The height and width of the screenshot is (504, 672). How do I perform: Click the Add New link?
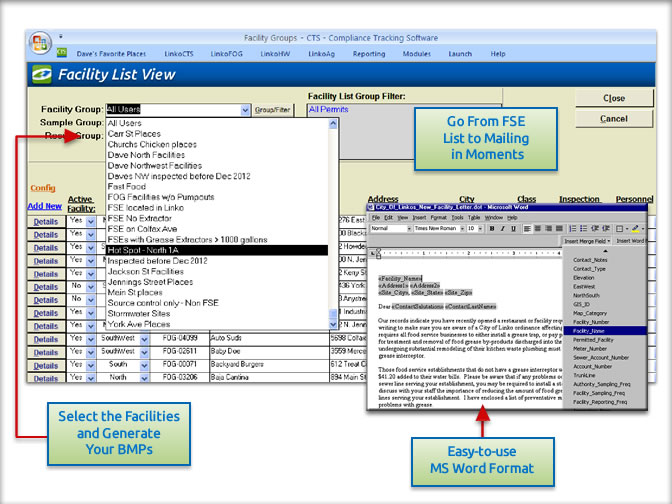[x=45, y=206]
